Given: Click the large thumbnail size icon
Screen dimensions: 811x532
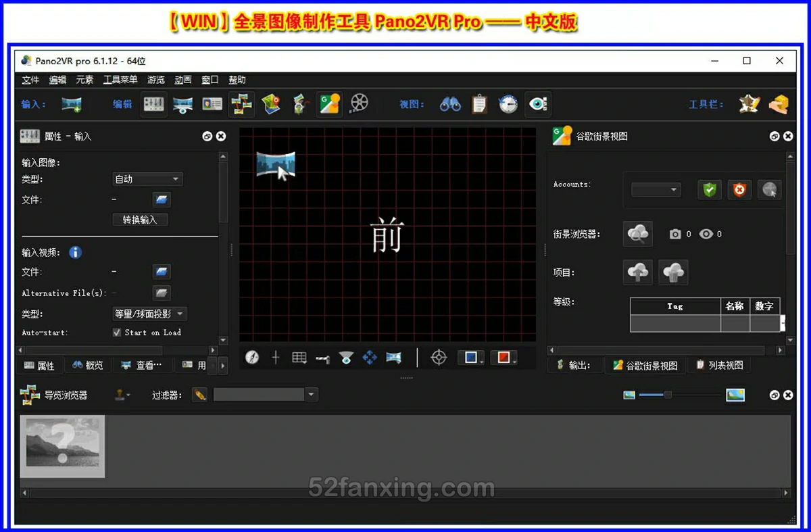Looking at the screenshot, I should (x=735, y=395).
